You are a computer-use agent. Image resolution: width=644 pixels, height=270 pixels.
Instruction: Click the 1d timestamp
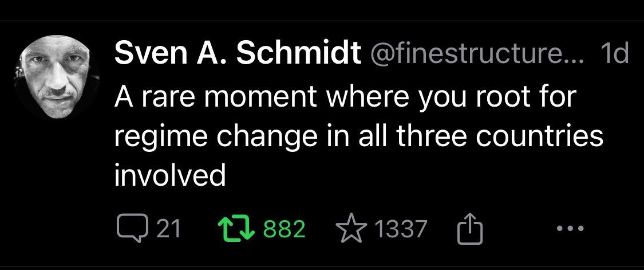pos(615,55)
